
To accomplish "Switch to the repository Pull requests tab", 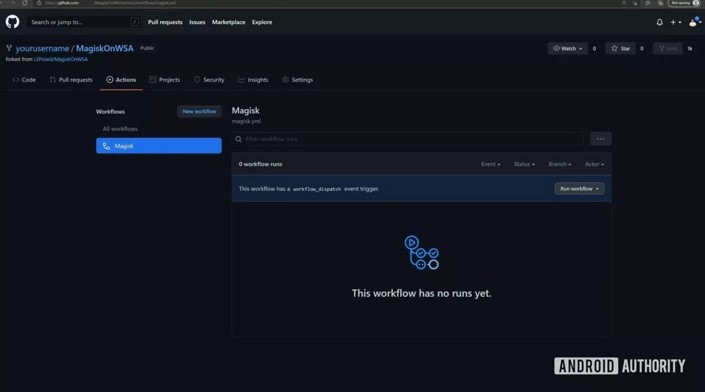I will tap(71, 80).
